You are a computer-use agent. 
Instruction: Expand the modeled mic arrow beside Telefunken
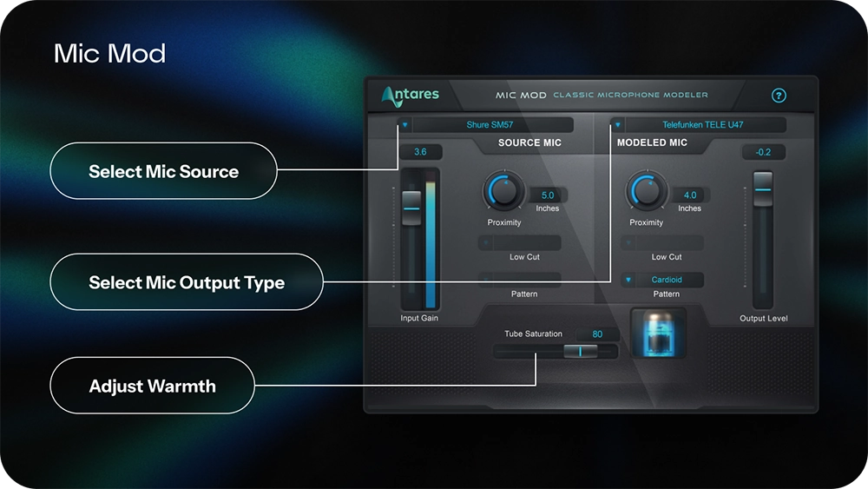tap(618, 124)
